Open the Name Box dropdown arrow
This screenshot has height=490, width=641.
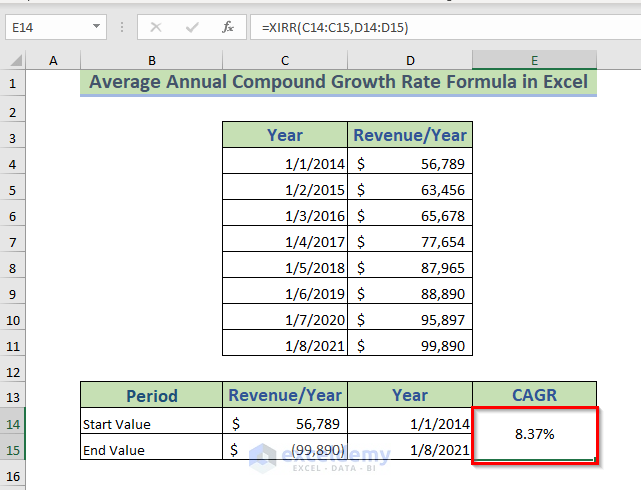click(96, 27)
